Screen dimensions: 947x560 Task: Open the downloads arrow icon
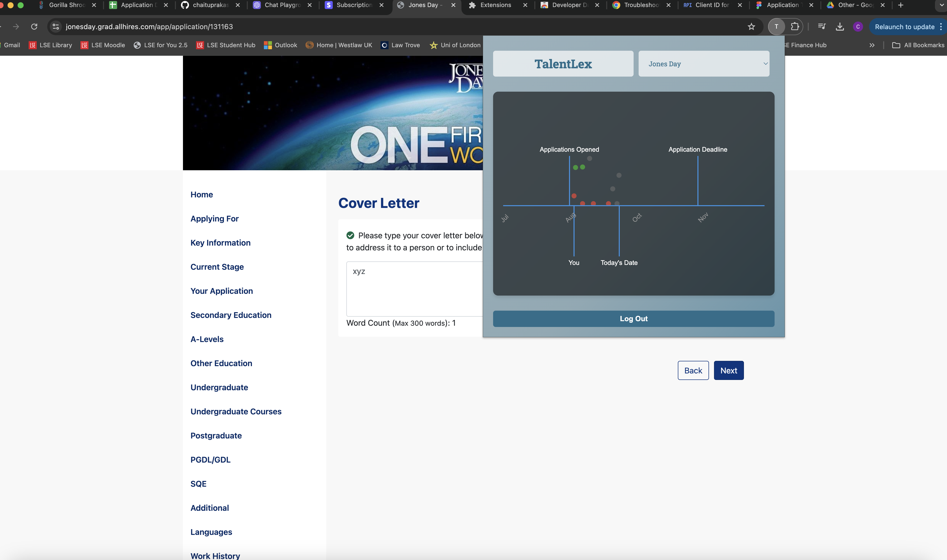(x=840, y=26)
